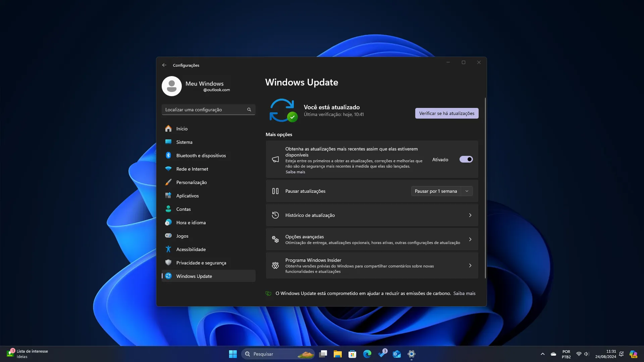
Task: Click the Saiba mais link under carbon message
Action: pos(465,293)
